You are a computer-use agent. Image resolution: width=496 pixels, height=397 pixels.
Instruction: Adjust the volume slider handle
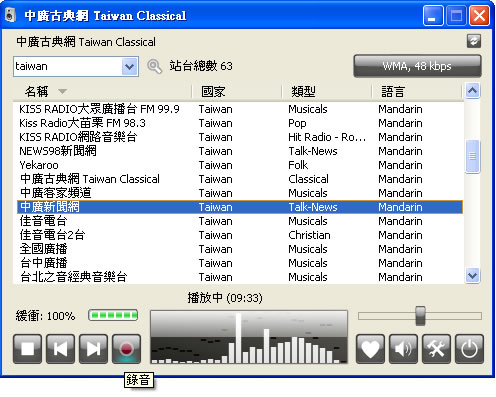420,315
